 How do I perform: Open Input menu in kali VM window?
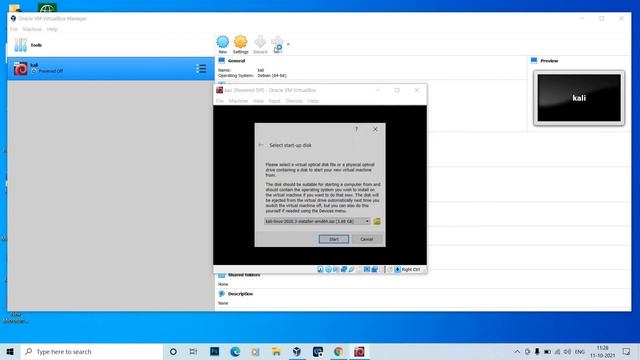[x=274, y=101]
